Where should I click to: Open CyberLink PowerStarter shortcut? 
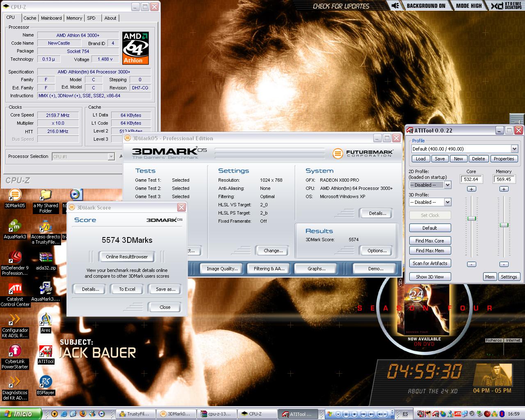coord(15,352)
